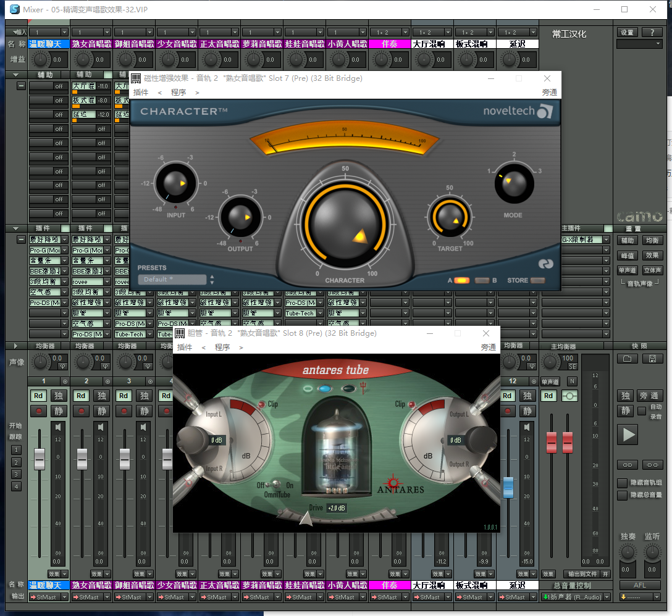Select dark right tube model light in Antares Tube
The width and height of the screenshot is (672, 616).
pos(349,389)
